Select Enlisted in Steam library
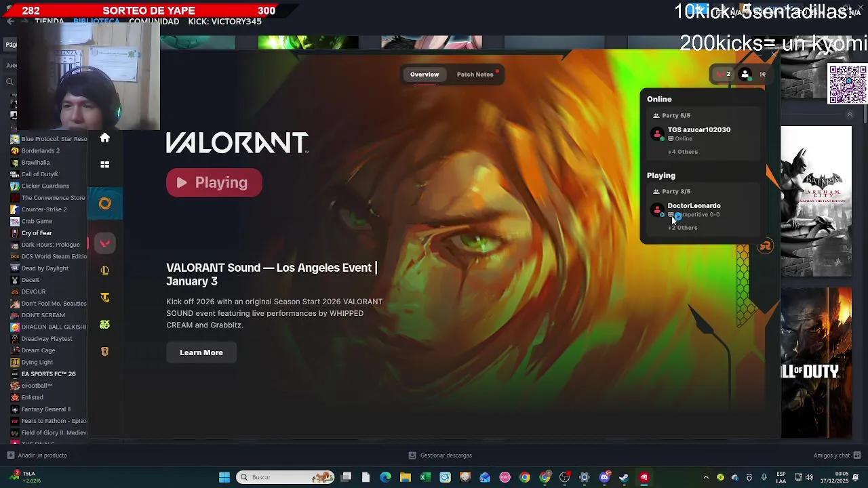This screenshot has width=868, height=488. click(x=32, y=397)
